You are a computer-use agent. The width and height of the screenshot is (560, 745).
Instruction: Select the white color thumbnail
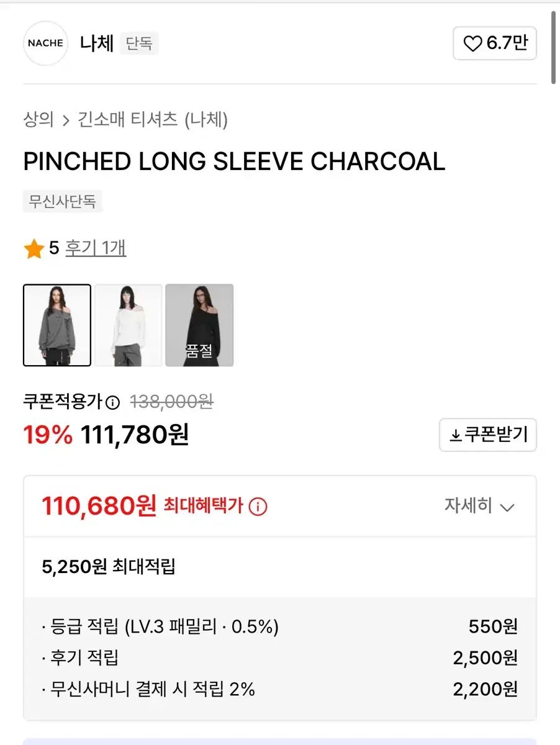[x=129, y=325]
